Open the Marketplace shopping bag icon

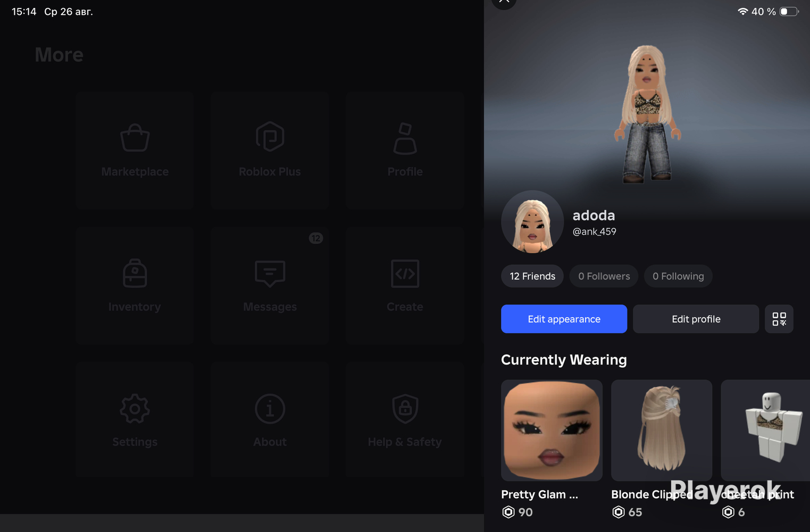pos(135,138)
